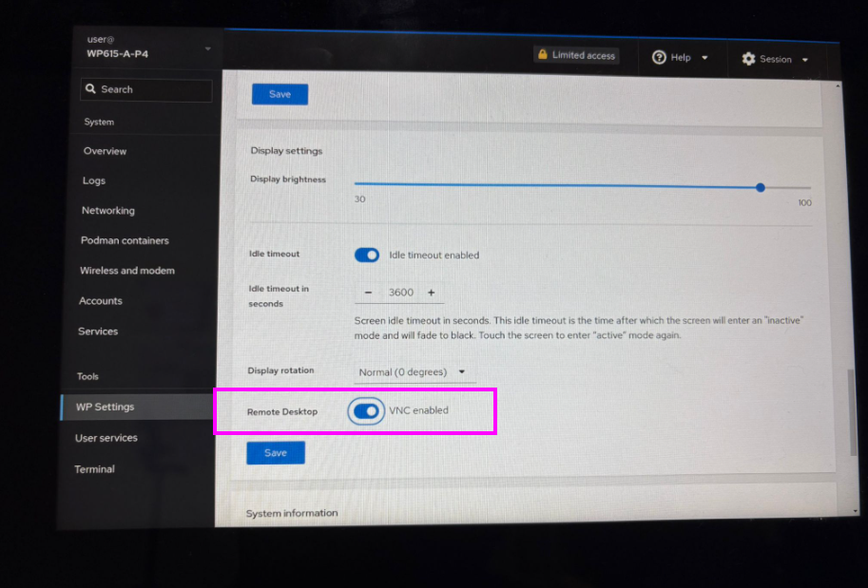Click Save button below Remote Desktop
The height and width of the screenshot is (588, 868).
tap(275, 453)
